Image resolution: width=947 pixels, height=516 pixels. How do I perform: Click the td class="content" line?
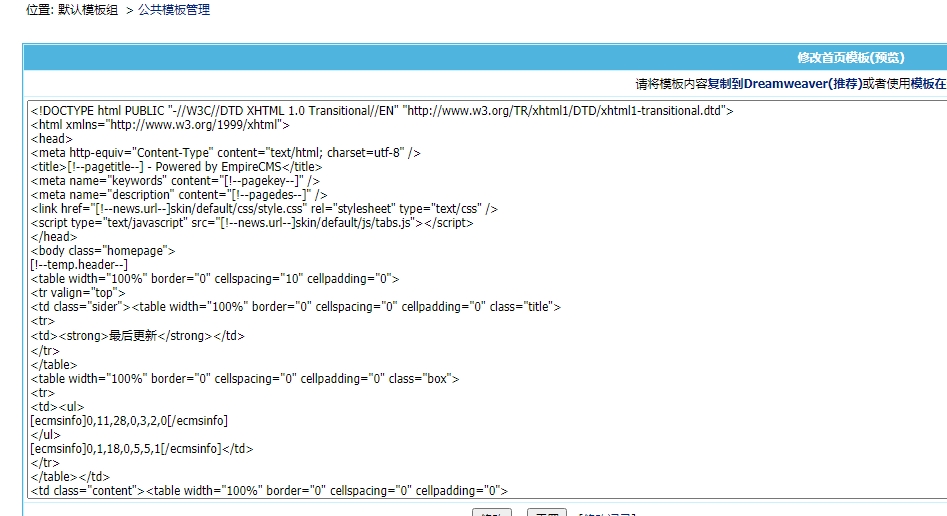270,491
